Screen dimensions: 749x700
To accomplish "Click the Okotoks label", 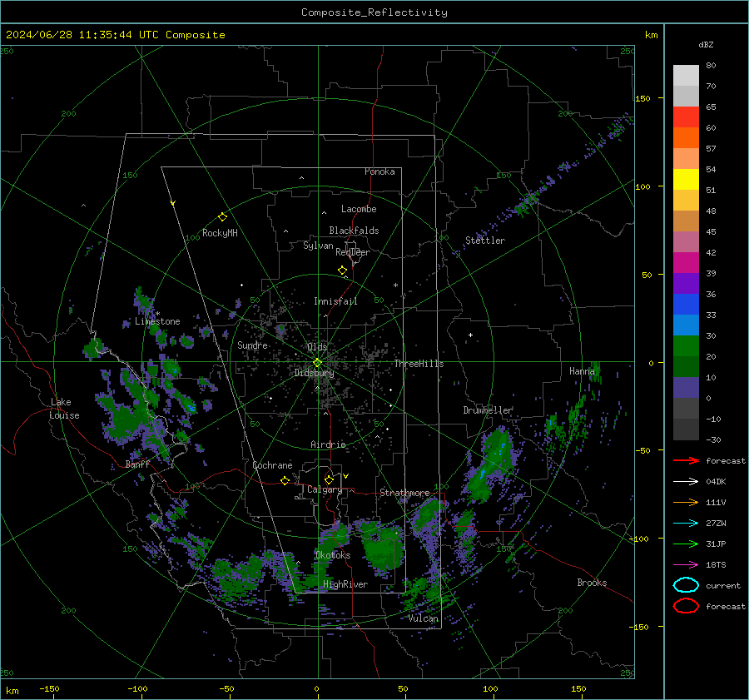I will [333, 555].
